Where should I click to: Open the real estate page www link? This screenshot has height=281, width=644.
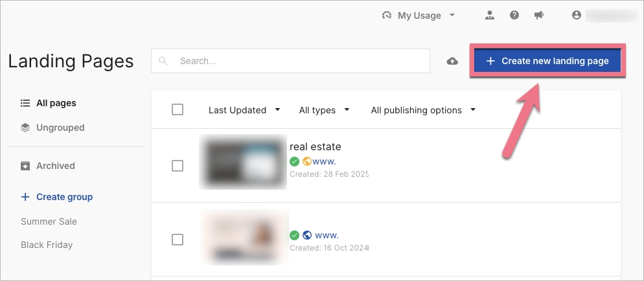pos(325,161)
